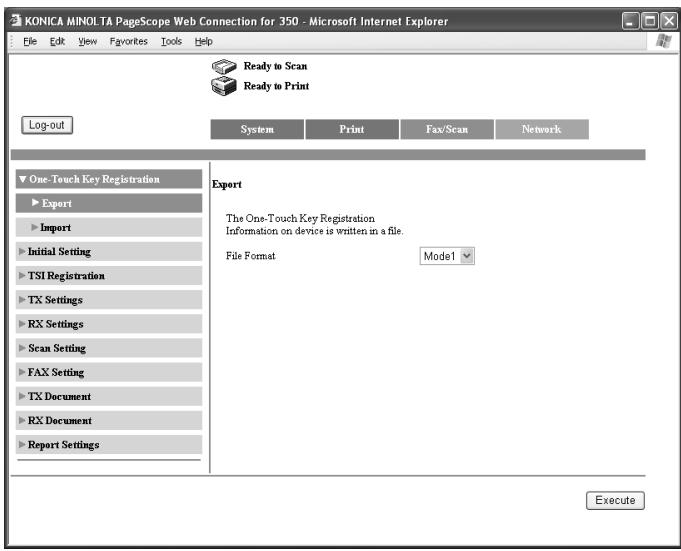Open the View menu
The width and height of the screenshot is (681, 551).
point(87,41)
